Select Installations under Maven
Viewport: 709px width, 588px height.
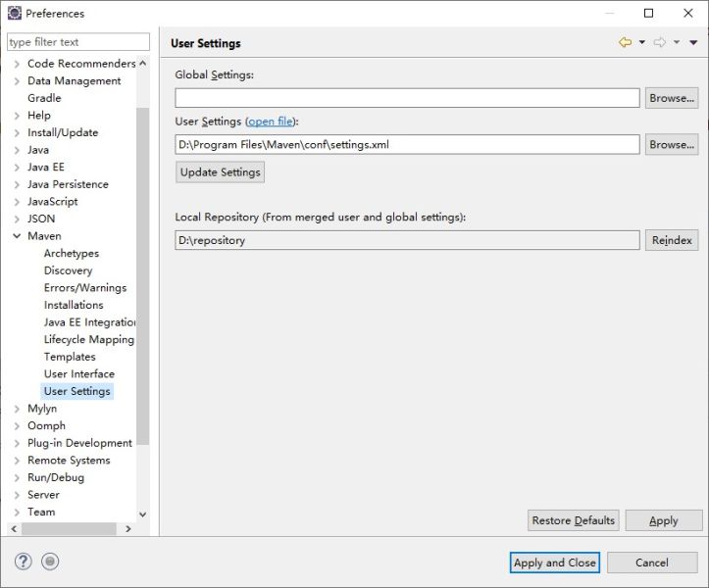(74, 305)
